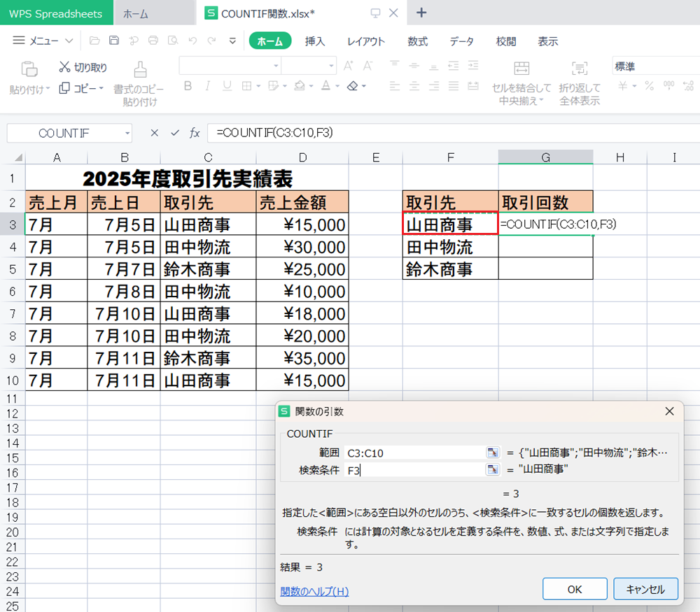Click the formula bar confirm checkmark
The width and height of the screenshot is (700, 612).
[x=175, y=133]
